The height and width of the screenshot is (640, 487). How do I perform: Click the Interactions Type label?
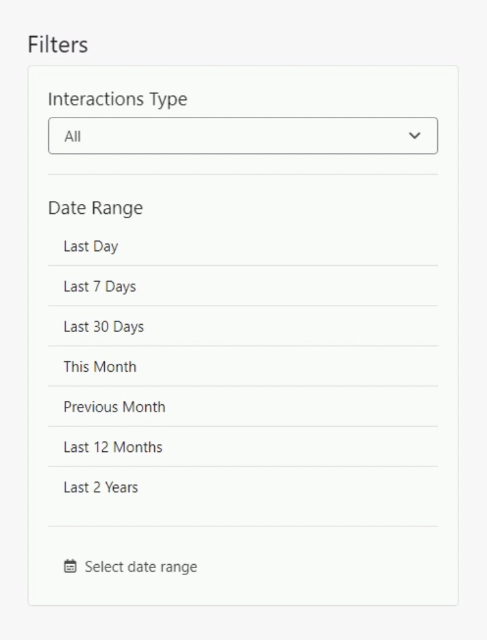[118, 99]
